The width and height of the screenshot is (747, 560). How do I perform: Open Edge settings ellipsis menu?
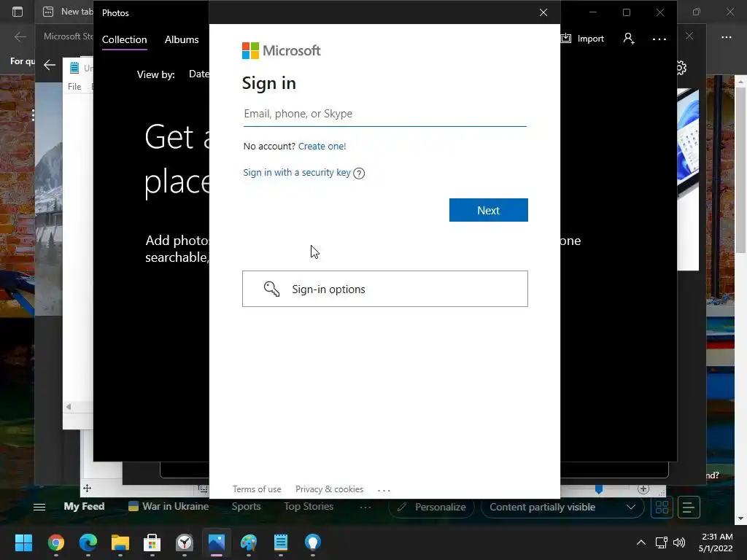pos(726,36)
